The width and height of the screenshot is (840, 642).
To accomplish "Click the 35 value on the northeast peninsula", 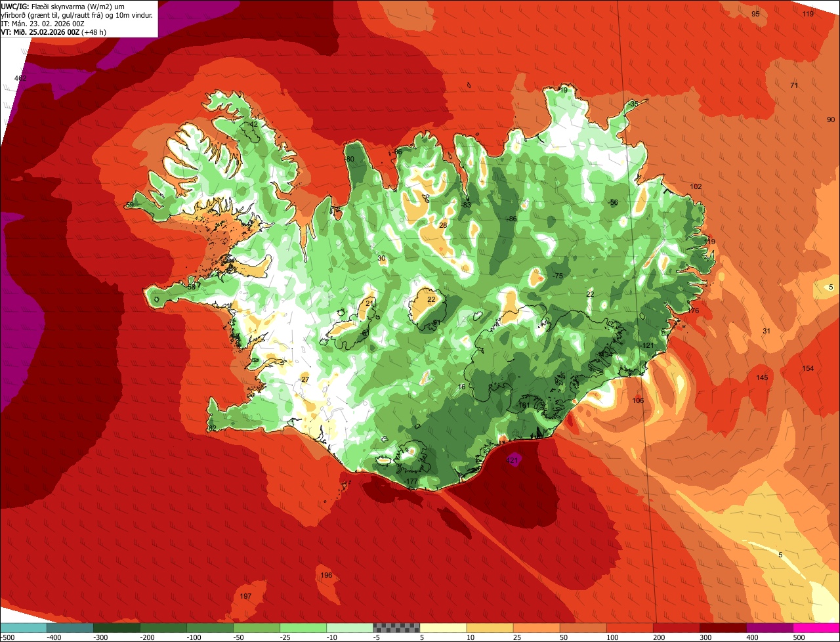I will click(x=633, y=104).
